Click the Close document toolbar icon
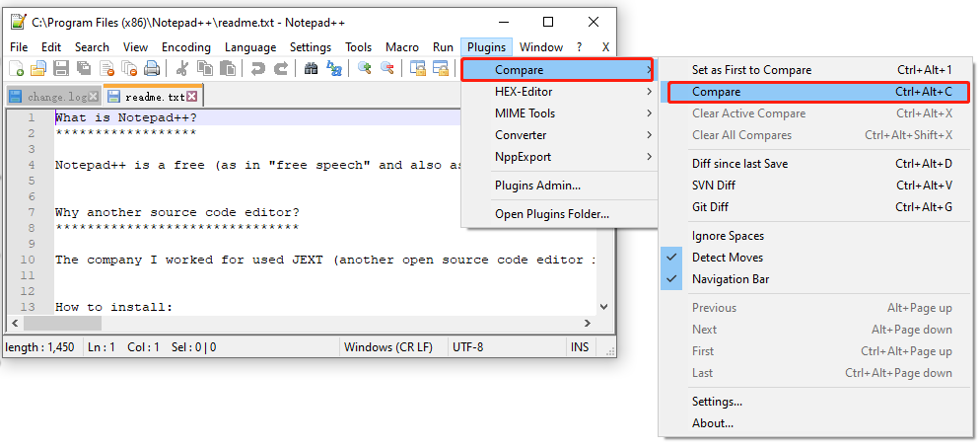This screenshot has width=980, height=448. [107, 68]
